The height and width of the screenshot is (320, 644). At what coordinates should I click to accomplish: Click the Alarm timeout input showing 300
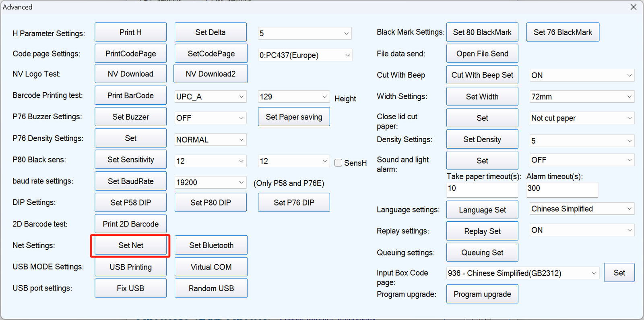click(x=562, y=189)
